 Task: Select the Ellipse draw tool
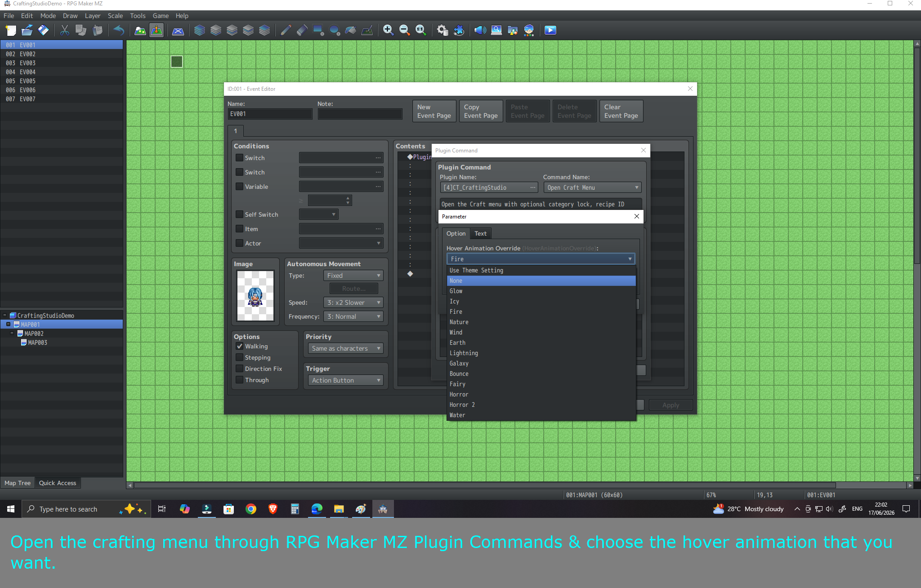pos(335,30)
